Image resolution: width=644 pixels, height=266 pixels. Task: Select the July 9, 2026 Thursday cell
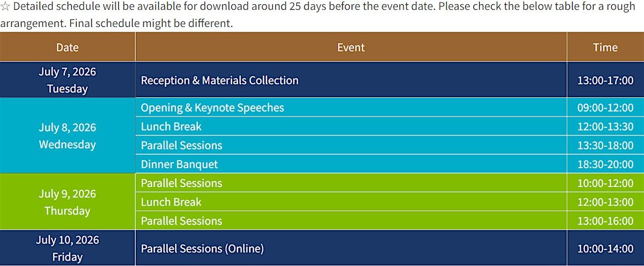67,202
